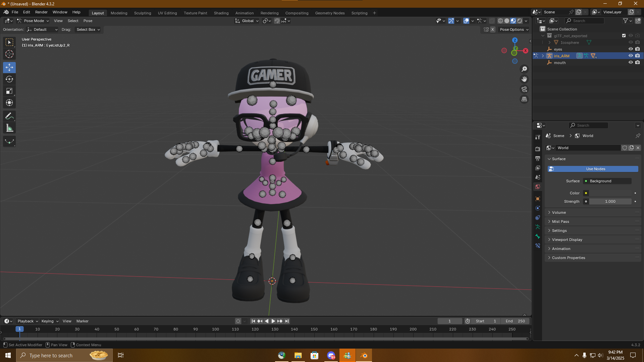
Task: Select the Rotate tool in toolbar
Action: [x=9, y=79]
